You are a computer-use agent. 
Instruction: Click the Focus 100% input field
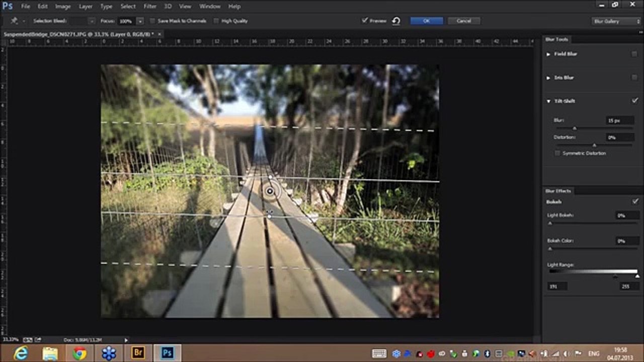point(126,21)
